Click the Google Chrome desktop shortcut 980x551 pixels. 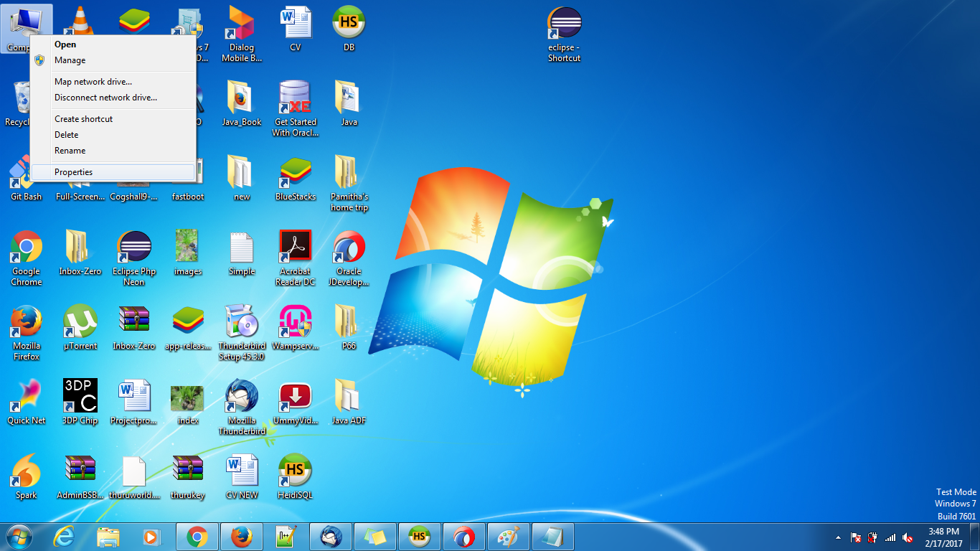click(x=27, y=258)
